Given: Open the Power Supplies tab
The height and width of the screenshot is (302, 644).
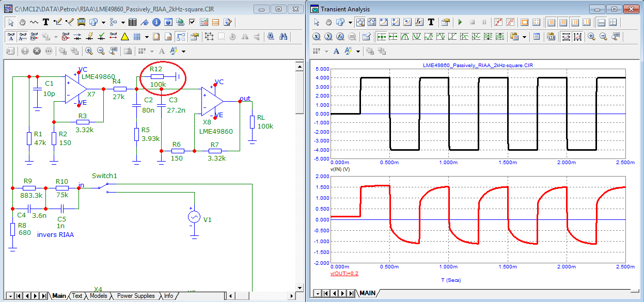Looking at the screenshot, I should pos(135,296).
